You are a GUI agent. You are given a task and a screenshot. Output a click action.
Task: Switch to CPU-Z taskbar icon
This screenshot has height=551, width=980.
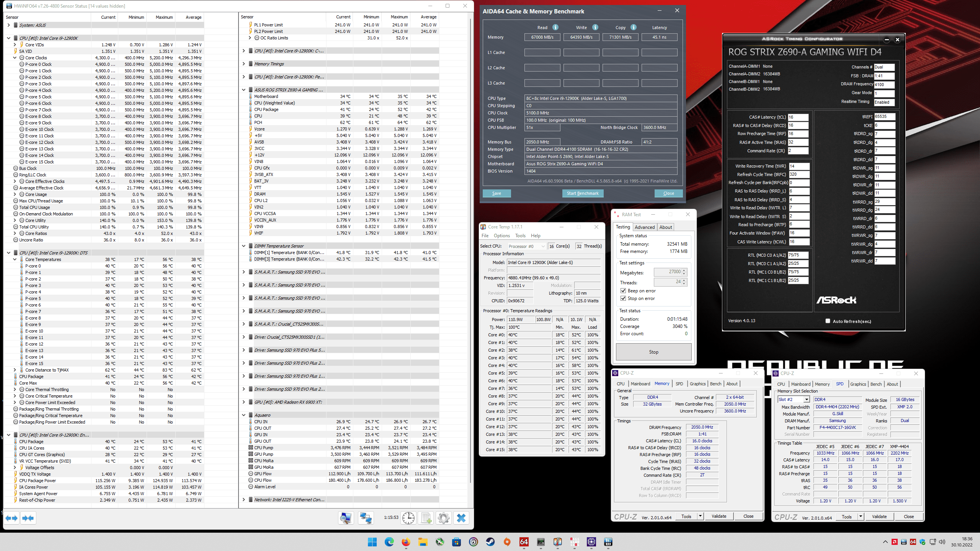pyautogui.click(x=591, y=542)
